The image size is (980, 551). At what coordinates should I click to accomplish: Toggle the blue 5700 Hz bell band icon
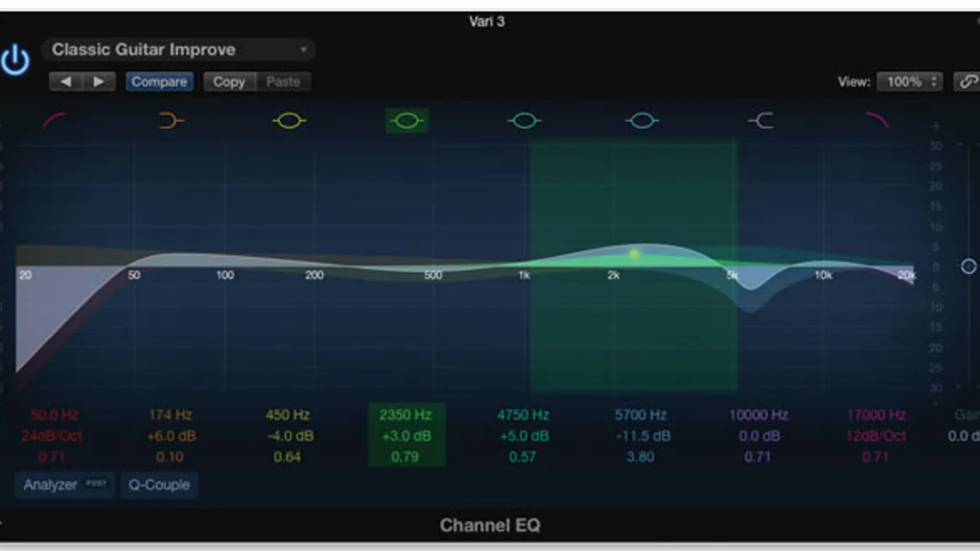pos(642,120)
